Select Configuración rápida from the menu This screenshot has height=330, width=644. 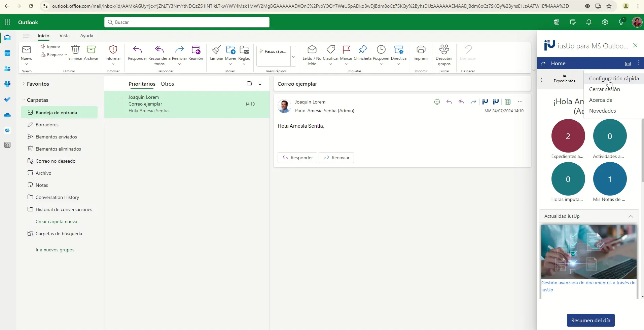[614, 79]
